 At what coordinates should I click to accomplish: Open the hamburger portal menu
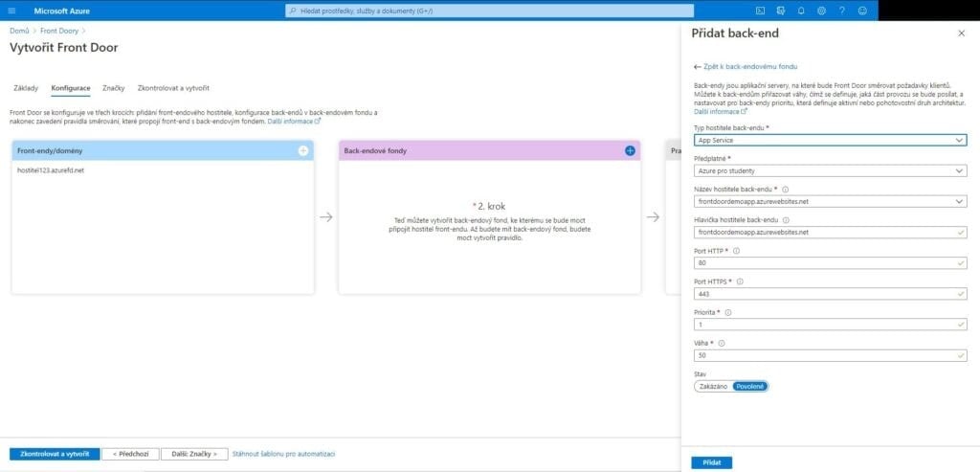tap(12, 11)
